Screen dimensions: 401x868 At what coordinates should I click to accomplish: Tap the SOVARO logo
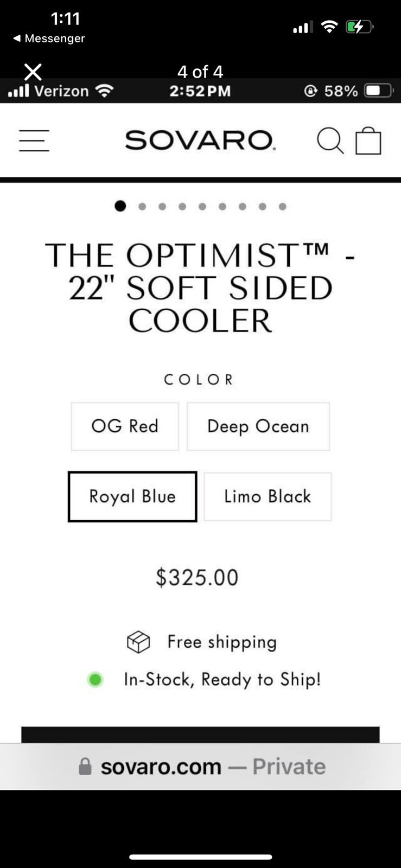(x=200, y=141)
